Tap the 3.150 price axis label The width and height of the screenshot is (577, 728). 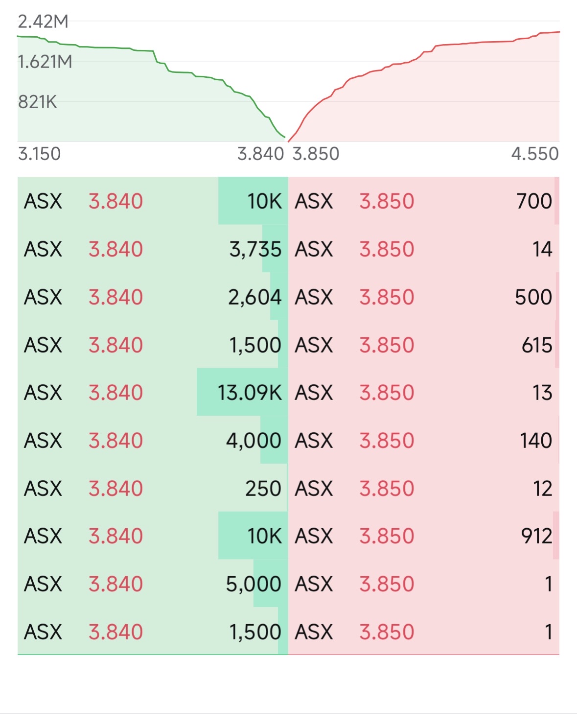tap(39, 154)
